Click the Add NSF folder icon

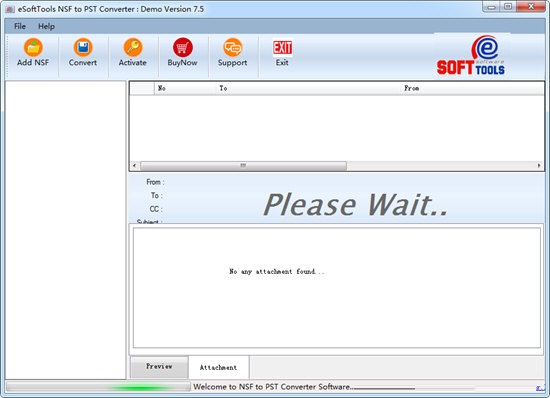point(33,47)
